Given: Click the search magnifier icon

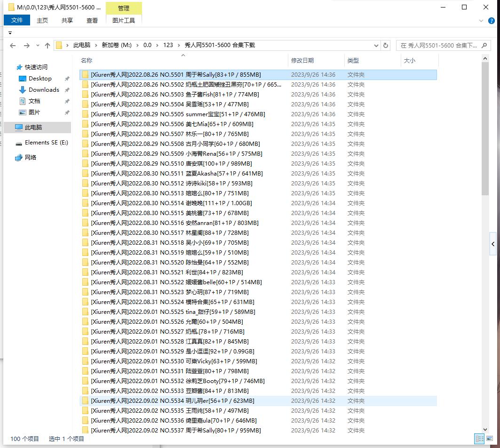Looking at the screenshot, I should pyautogui.click(x=484, y=45).
